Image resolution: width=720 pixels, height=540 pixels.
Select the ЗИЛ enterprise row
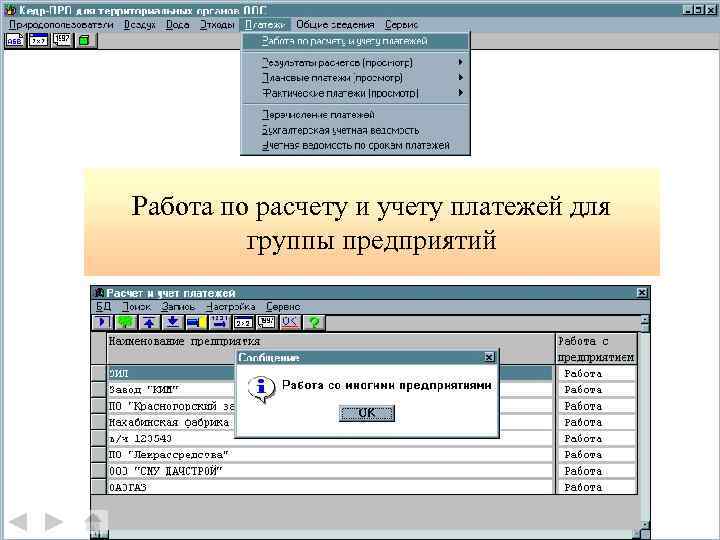[x=330, y=373]
